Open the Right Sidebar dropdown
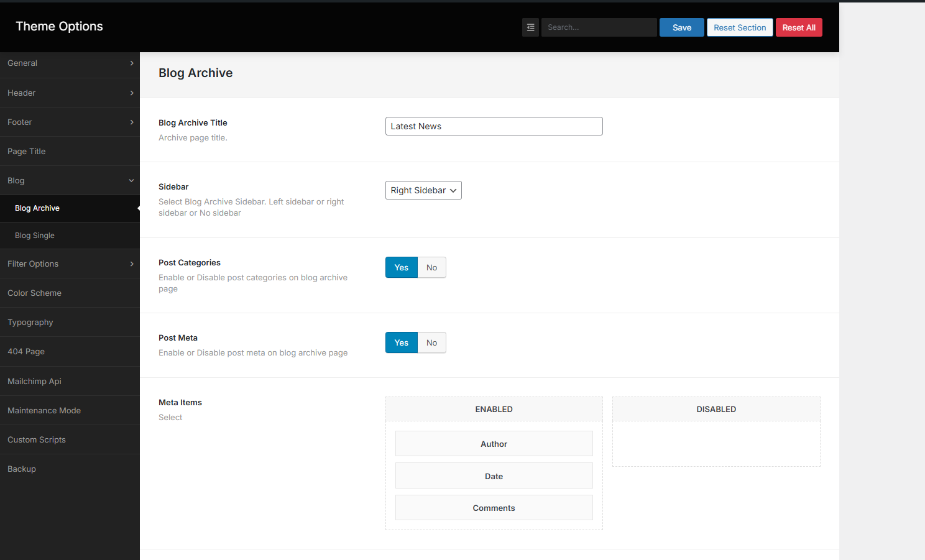The height and width of the screenshot is (560, 925). coord(423,190)
